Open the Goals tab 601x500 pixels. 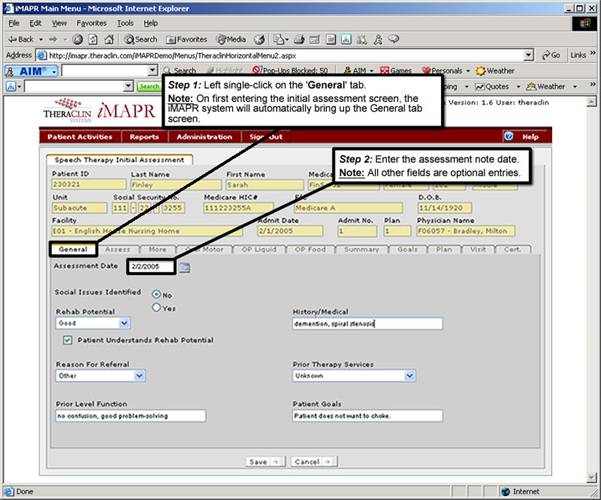coord(407,249)
